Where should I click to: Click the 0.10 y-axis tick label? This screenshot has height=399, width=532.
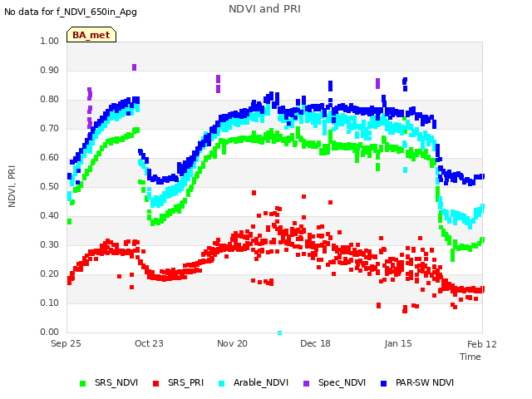[50, 303]
